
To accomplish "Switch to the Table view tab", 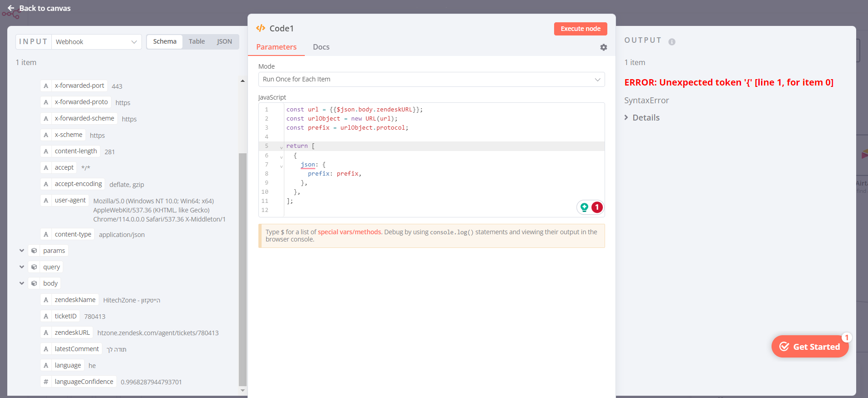I will point(197,41).
